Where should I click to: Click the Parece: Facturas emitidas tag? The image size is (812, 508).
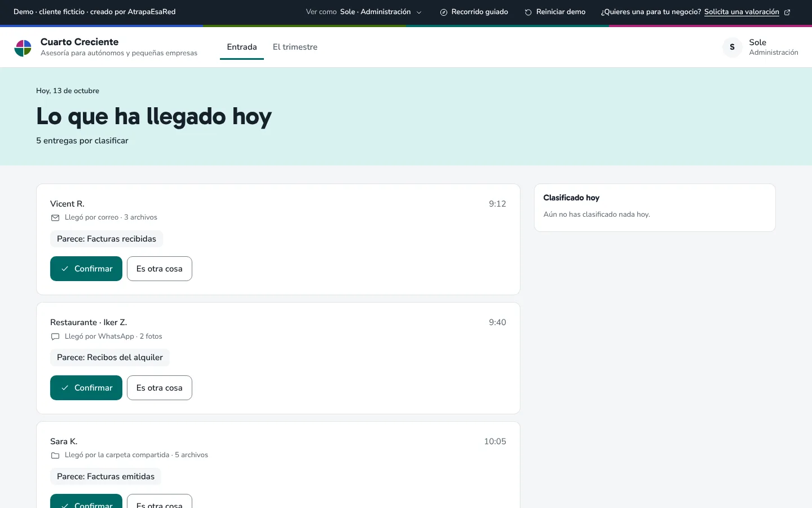[x=105, y=476]
